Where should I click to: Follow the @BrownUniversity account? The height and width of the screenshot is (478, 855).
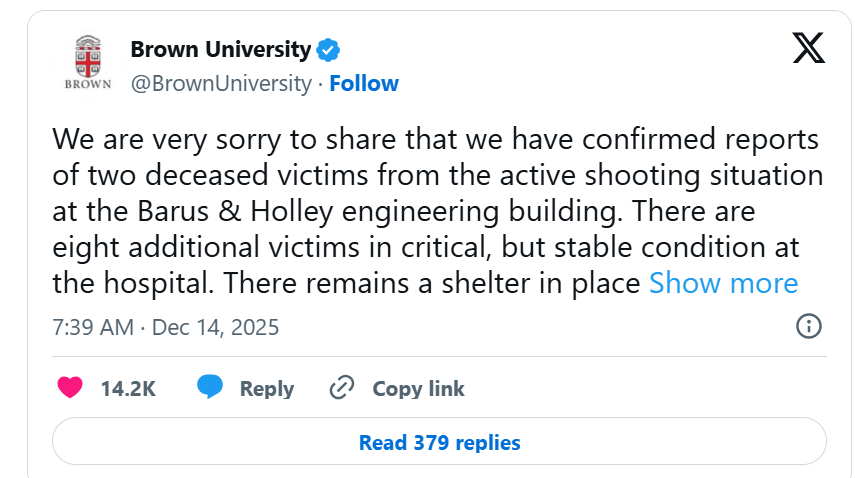pyautogui.click(x=364, y=83)
